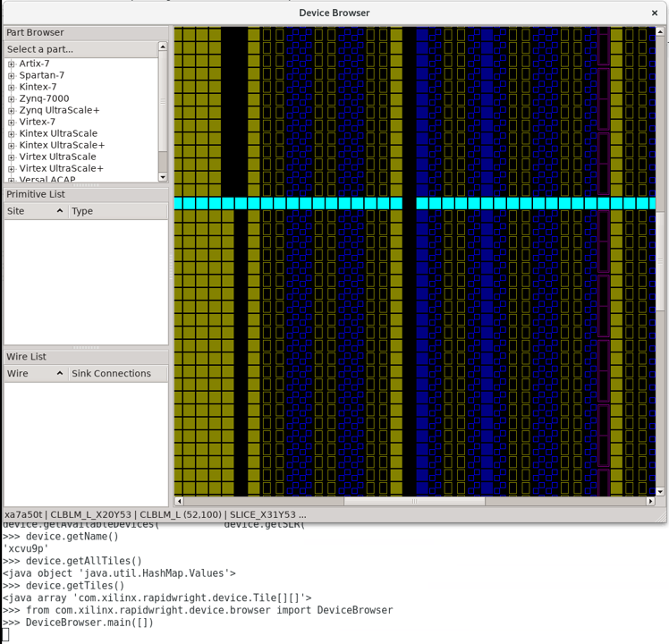Select Virtex UltraScale+ family label
Image resolution: width=669 pixels, height=644 pixels.
[x=62, y=168]
